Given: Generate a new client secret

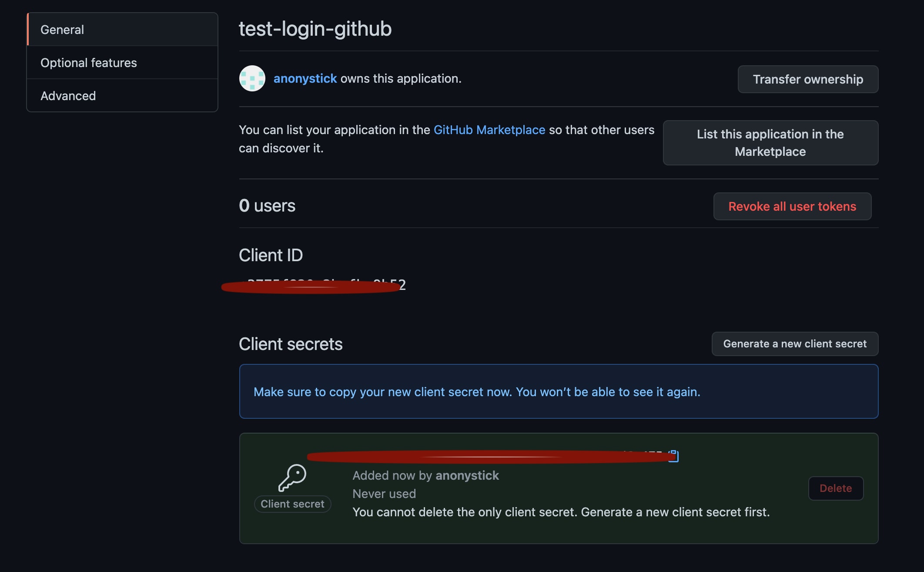Looking at the screenshot, I should point(795,344).
